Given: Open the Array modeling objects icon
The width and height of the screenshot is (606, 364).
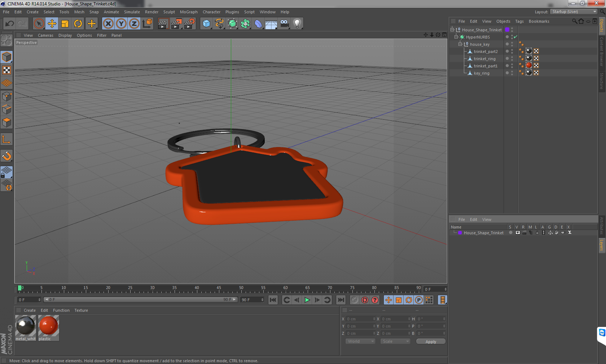Looking at the screenshot, I should coord(245,24).
